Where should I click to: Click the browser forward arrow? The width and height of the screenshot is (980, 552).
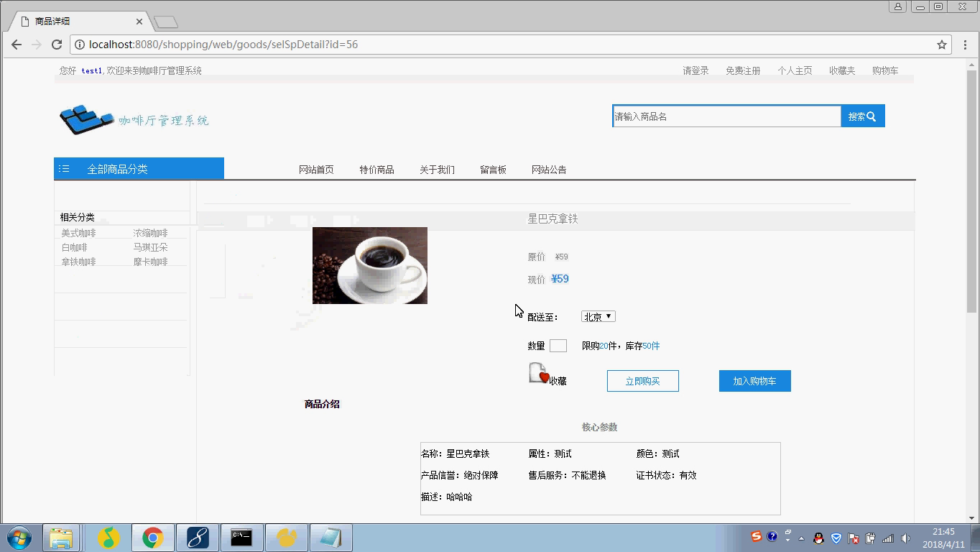tap(37, 45)
